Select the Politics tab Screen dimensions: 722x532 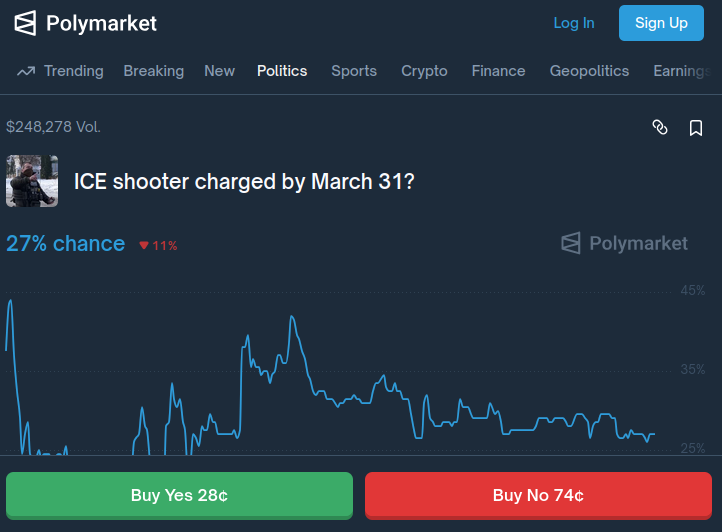282,71
